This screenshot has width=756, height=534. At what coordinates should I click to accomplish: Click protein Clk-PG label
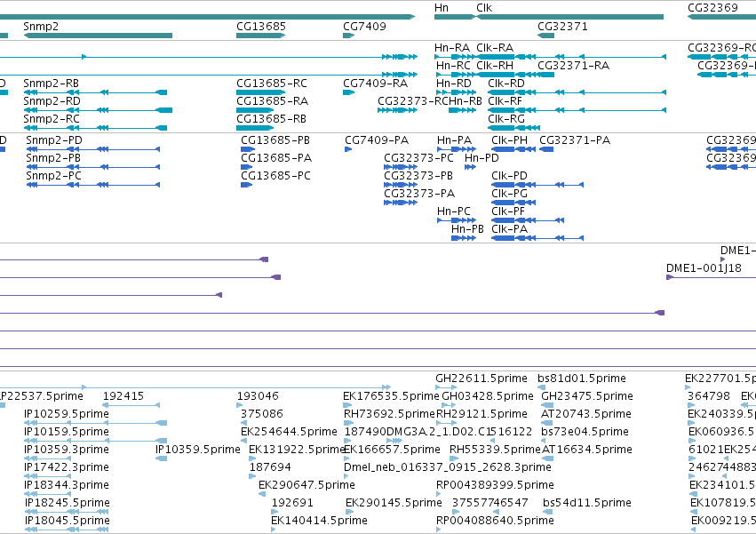point(509,194)
